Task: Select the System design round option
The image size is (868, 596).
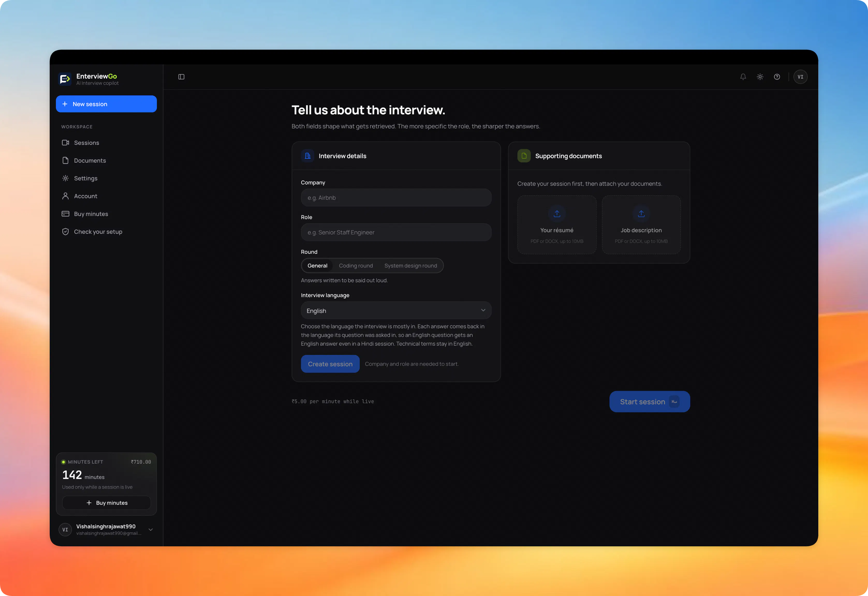Action: pos(410,265)
